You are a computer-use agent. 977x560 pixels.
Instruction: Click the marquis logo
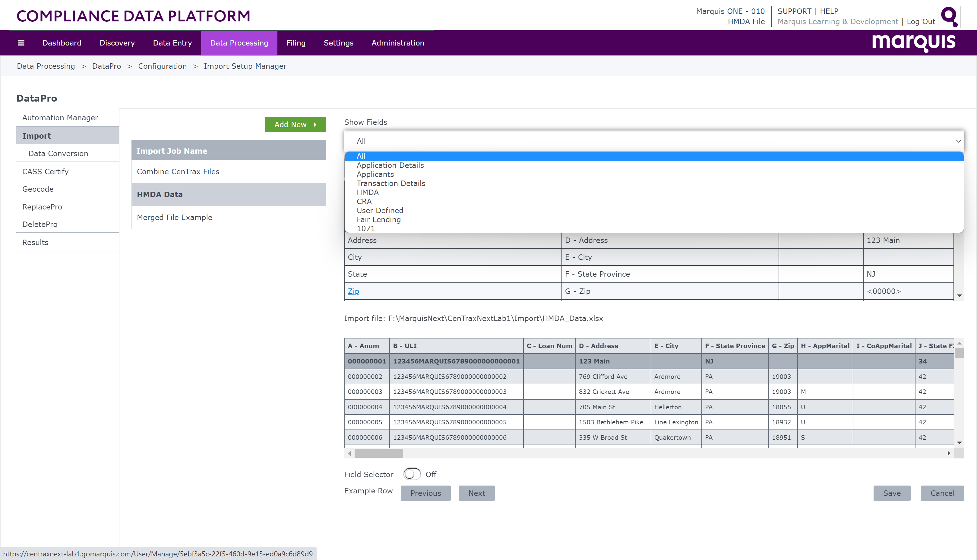click(913, 43)
